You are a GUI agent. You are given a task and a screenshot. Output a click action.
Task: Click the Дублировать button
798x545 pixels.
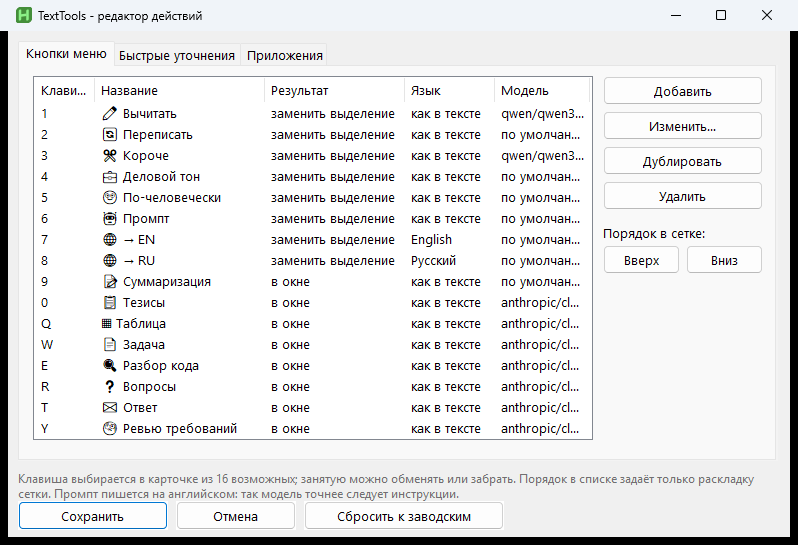click(682, 161)
